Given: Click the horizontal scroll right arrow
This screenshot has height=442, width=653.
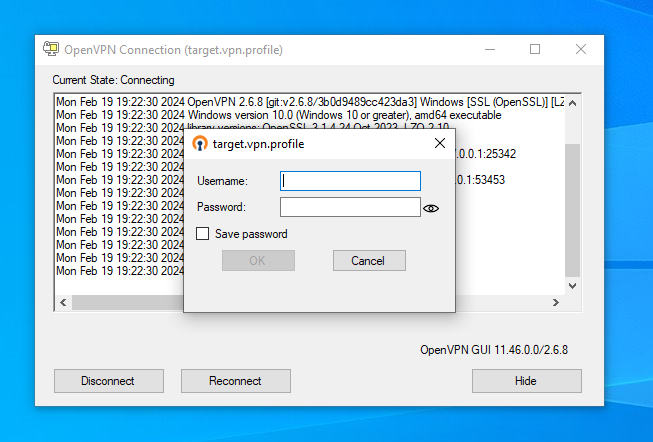Looking at the screenshot, I should tap(556, 302).
